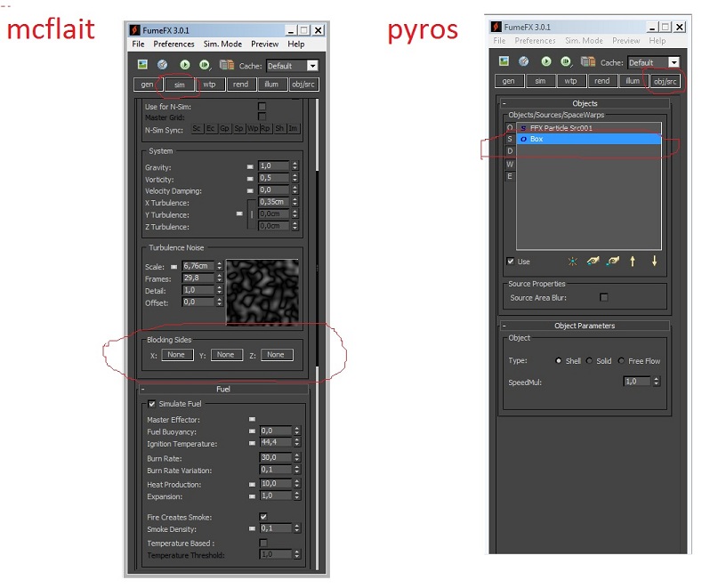Click continue simulation icon in left FumeFX window
The image size is (710, 588).
pyautogui.click(x=205, y=65)
